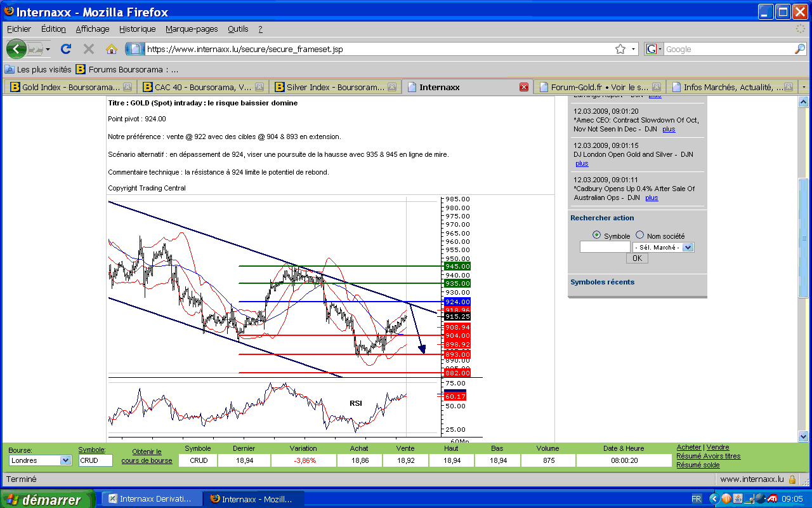Image resolution: width=812 pixels, height=508 pixels.
Task: Open the Historique menu
Action: tap(138, 29)
